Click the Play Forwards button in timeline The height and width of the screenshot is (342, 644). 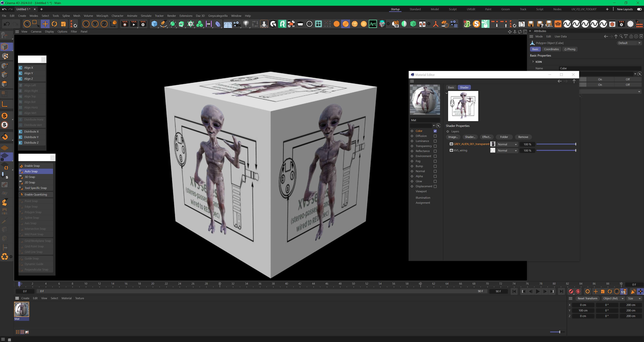pyautogui.click(x=538, y=291)
